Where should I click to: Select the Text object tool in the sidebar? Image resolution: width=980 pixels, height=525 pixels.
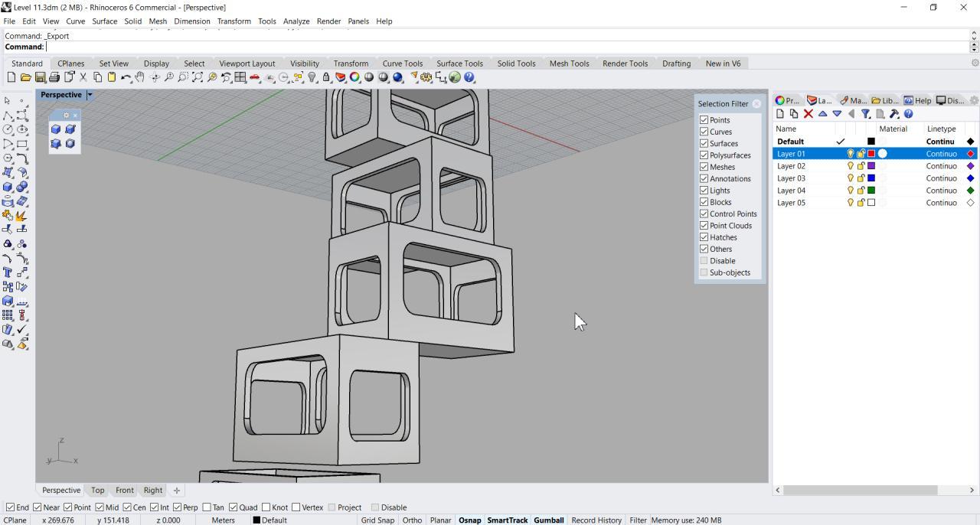coord(8,272)
